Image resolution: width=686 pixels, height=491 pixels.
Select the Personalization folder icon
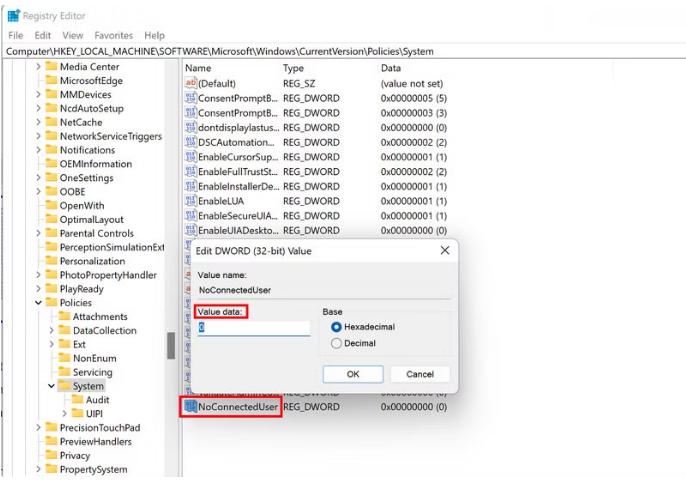point(52,261)
